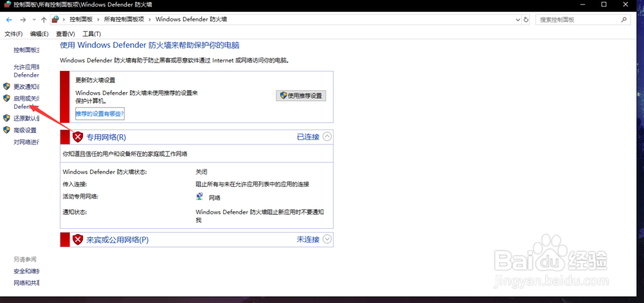Click 传入连接 label
This screenshot has width=644, height=303.
coord(75,184)
